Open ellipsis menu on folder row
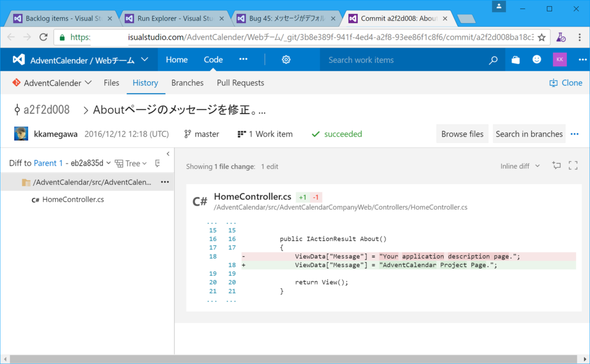 point(165,182)
